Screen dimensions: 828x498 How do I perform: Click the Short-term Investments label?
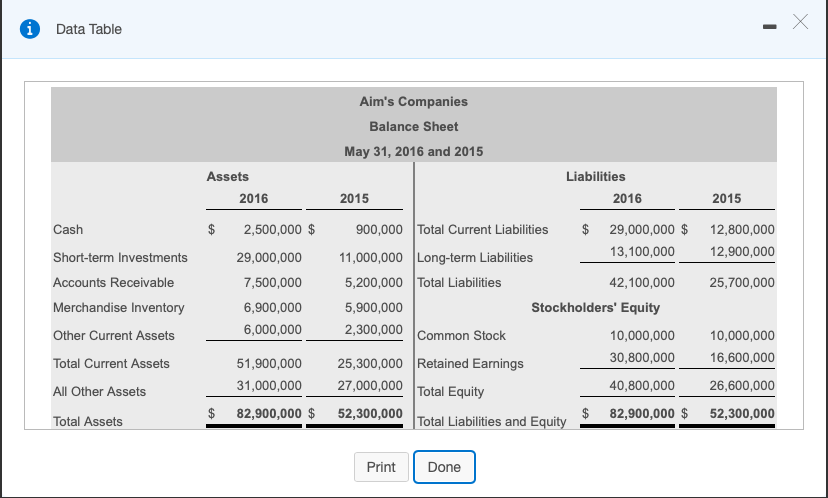point(120,258)
